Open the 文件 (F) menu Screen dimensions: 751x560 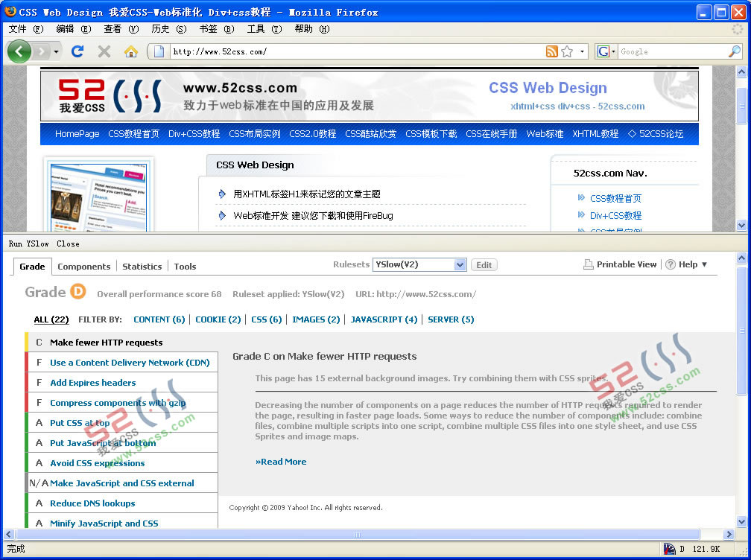(26, 29)
